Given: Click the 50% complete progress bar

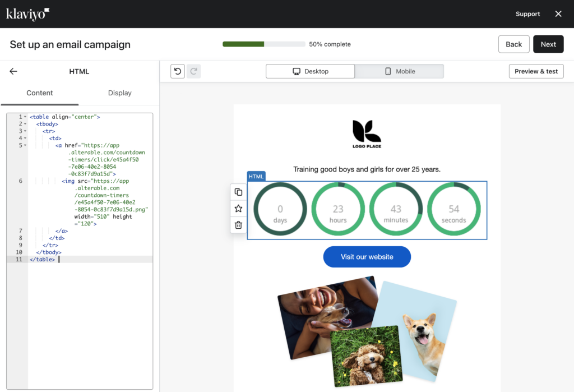Looking at the screenshot, I should tap(264, 44).
